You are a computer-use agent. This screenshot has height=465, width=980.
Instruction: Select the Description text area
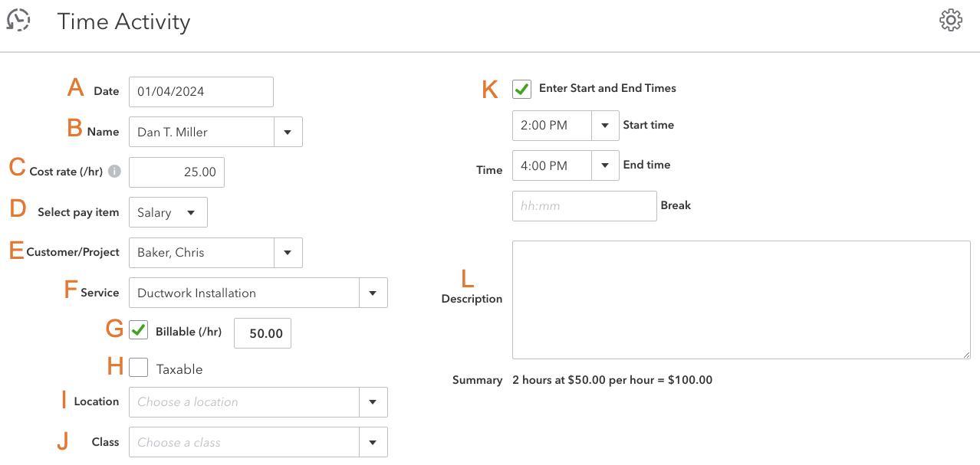(x=740, y=299)
